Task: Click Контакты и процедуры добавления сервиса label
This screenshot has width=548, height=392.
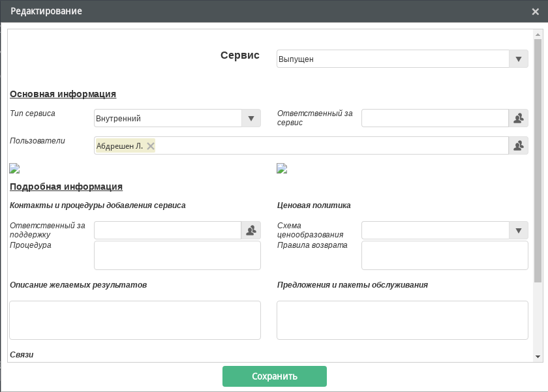Action: tap(97, 205)
